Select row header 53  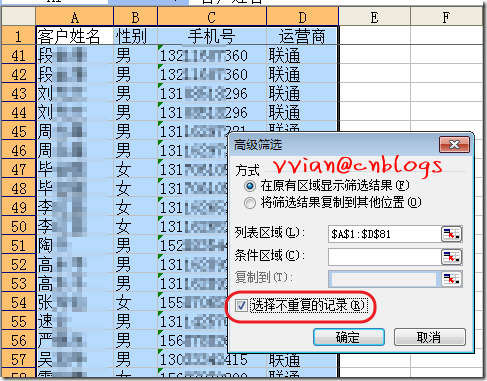19,283
